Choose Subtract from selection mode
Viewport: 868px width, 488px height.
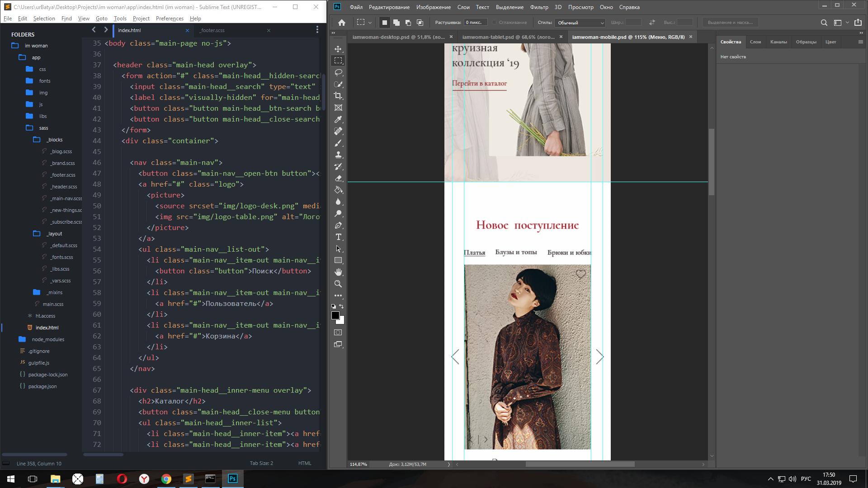[408, 23]
